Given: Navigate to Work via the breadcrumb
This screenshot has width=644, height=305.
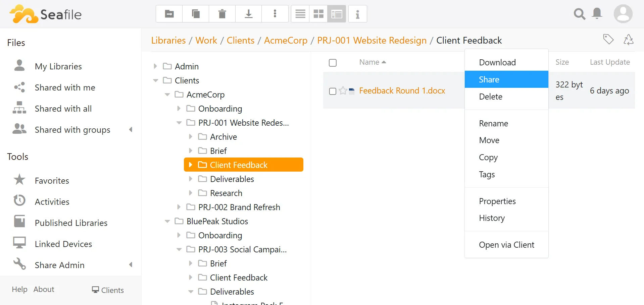Looking at the screenshot, I should 206,40.
